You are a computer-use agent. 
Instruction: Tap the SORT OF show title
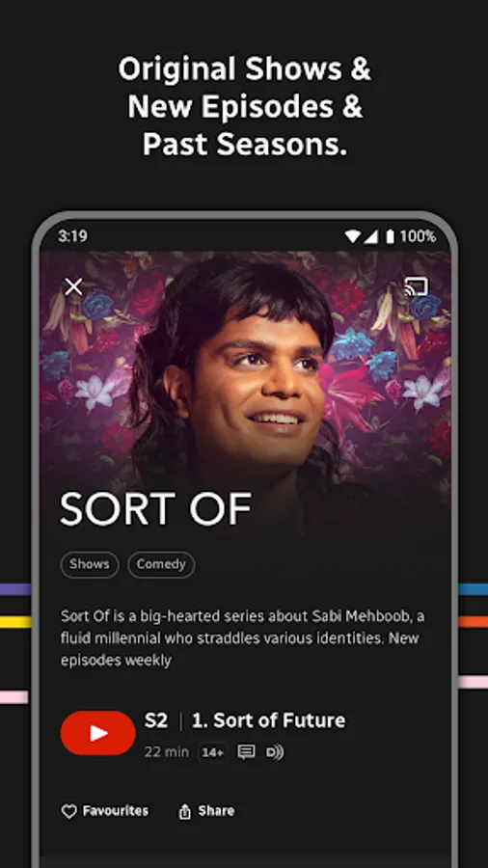coord(156,508)
